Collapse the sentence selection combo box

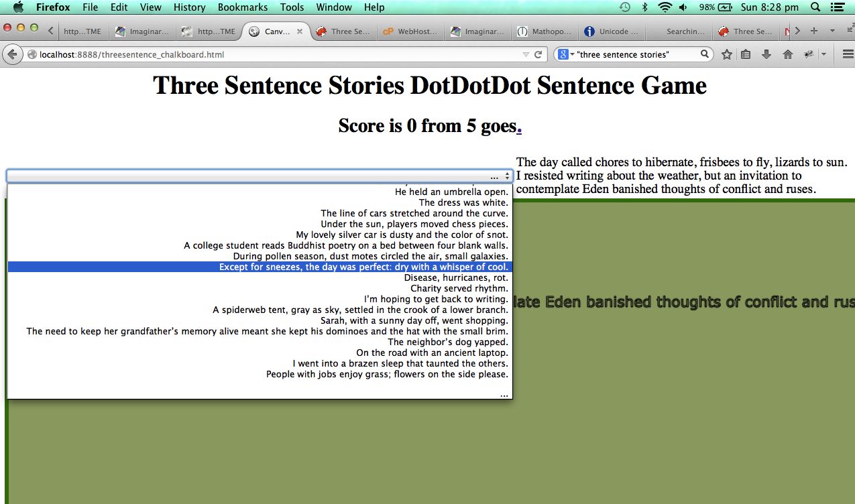pyautogui.click(x=507, y=175)
